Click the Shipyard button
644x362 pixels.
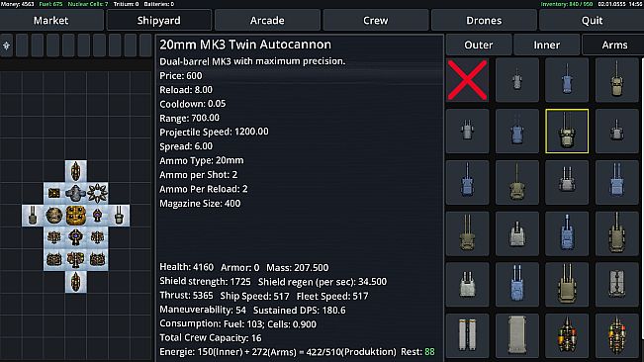click(x=159, y=20)
